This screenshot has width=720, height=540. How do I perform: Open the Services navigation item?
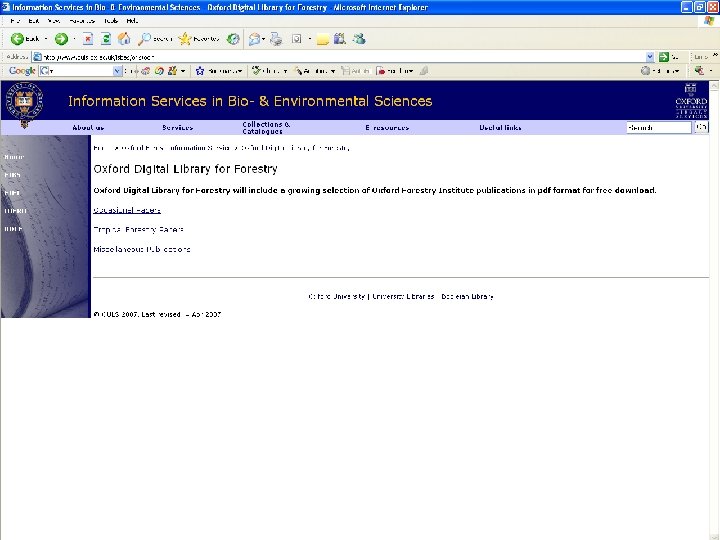[178, 128]
